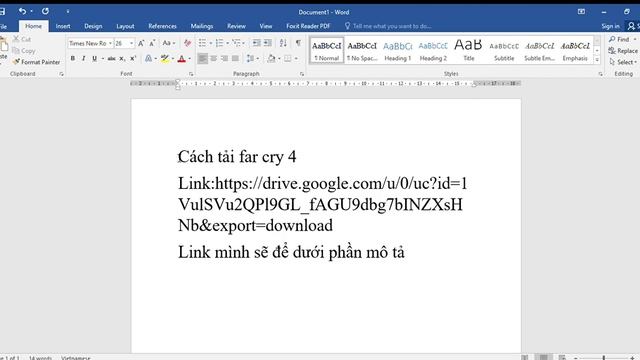This screenshot has width=640, height=360.
Task: Click Format Painter
Action: [36, 62]
